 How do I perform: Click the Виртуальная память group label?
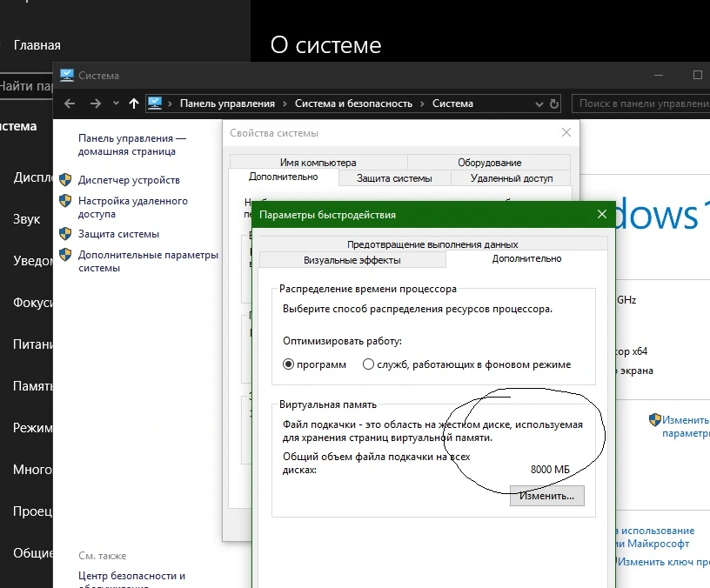click(328, 404)
